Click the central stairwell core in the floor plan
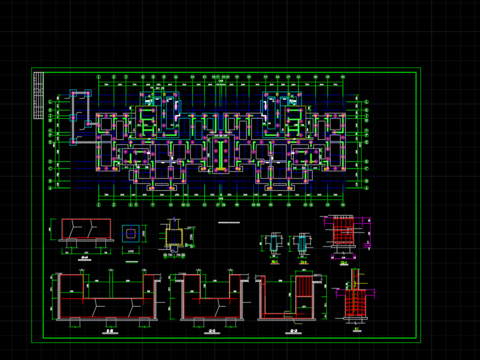480x360 pixels. click(221, 155)
